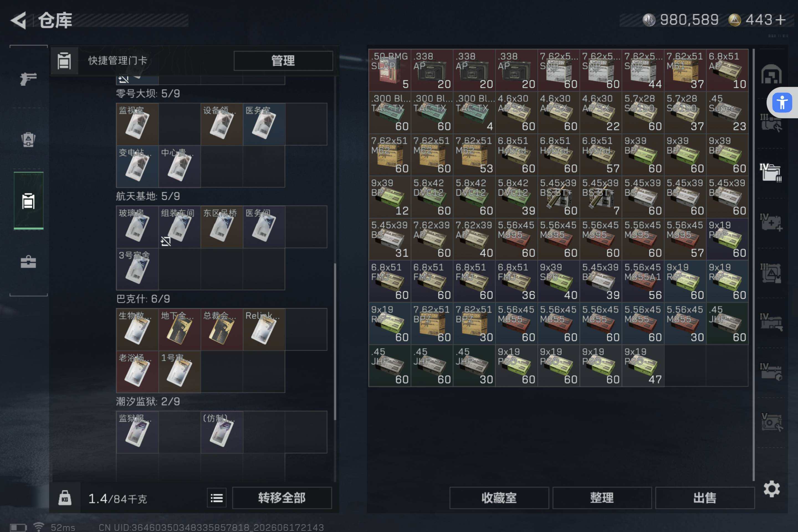Select the 7.62x51 M61 ammo stack of 37
This screenshot has height=532, width=798.
click(685, 70)
